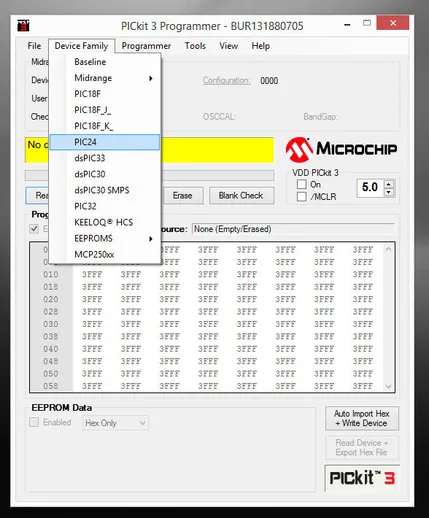
Task: Open the Hex Only dropdown
Action: pyautogui.click(x=115, y=423)
